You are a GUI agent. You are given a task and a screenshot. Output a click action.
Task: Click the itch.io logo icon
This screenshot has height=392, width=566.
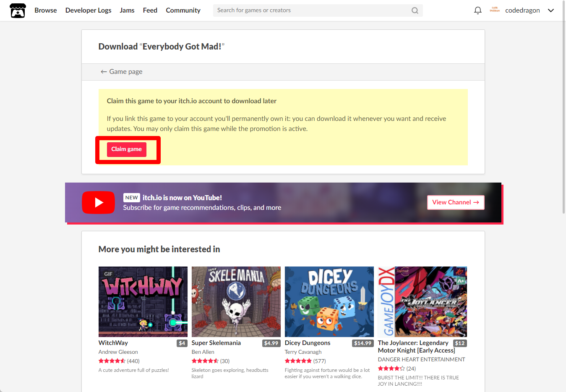click(18, 10)
